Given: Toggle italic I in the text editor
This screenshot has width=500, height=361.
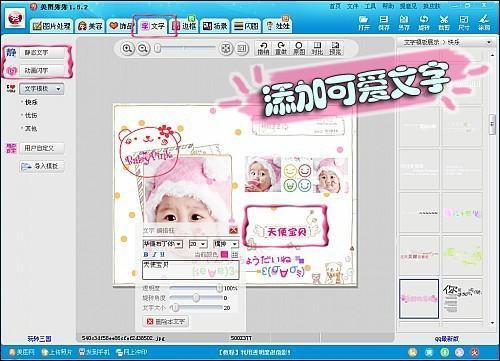Looking at the screenshot, I should [x=154, y=255].
